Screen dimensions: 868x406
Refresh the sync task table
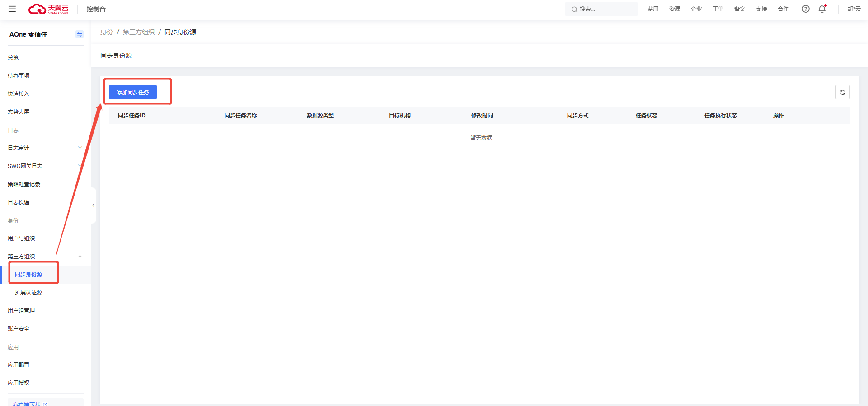point(842,92)
